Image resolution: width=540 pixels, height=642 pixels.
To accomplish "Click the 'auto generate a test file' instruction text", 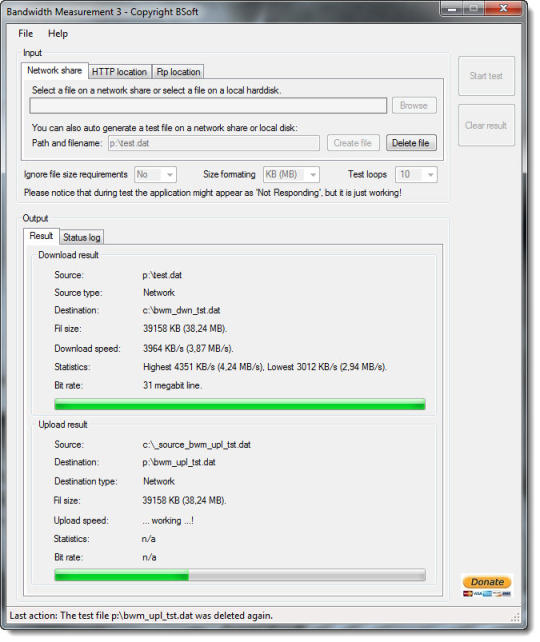I will coord(165,128).
